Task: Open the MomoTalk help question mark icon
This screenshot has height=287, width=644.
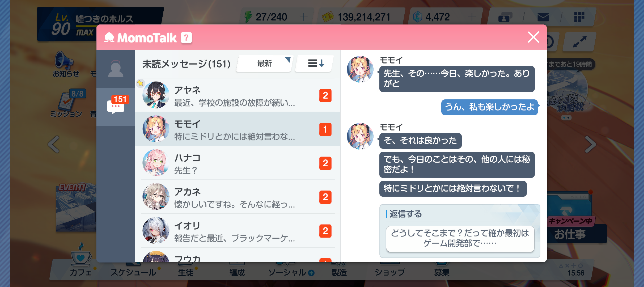Action: [186, 38]
